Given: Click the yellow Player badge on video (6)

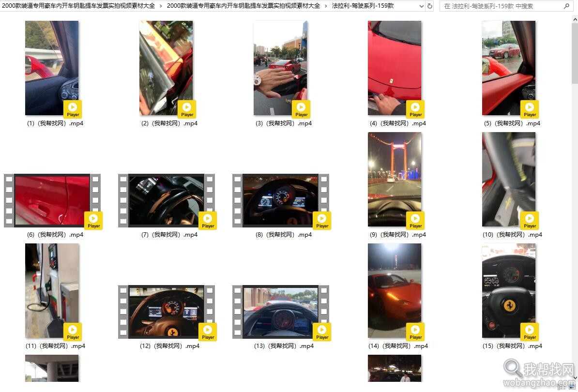Looking at the screenshot, I should pyautogui.click(x=93, y=220).
